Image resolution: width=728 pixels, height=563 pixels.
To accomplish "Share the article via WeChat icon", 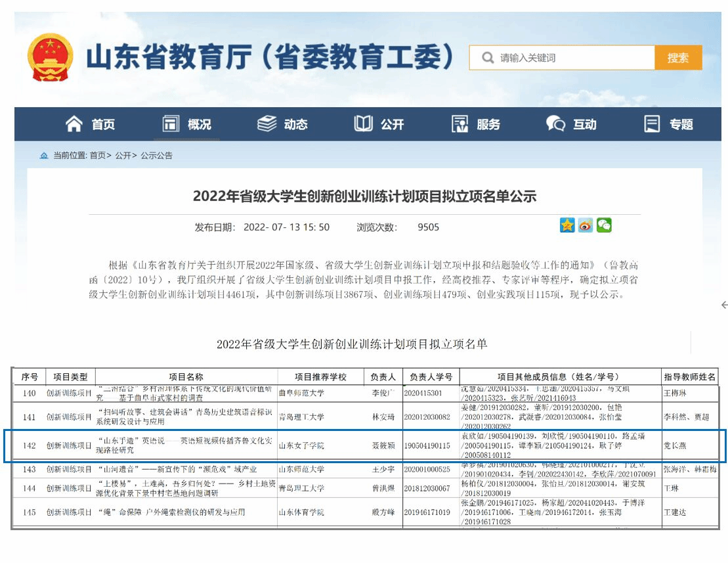I will tap(604, 225).
